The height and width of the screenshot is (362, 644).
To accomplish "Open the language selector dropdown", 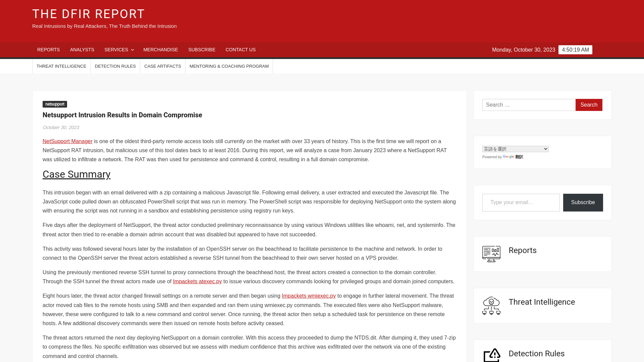I will pyautogui.click(x=515, y=148).
